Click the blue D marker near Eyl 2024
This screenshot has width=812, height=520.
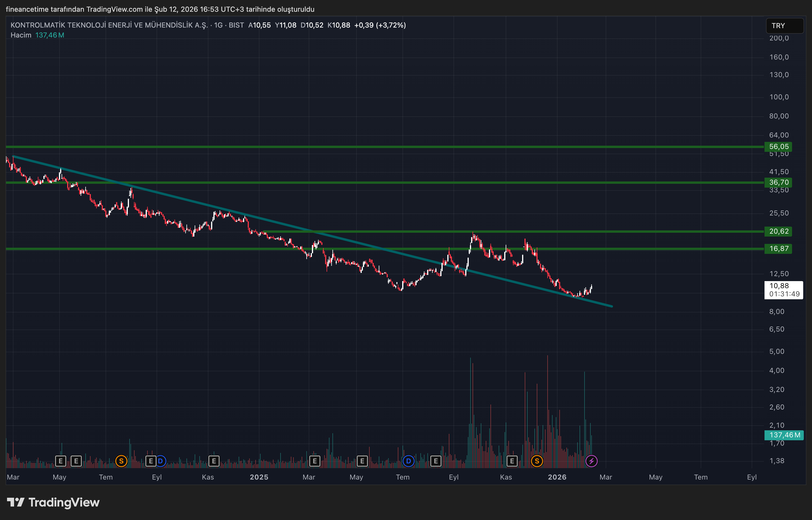[161, 461]
